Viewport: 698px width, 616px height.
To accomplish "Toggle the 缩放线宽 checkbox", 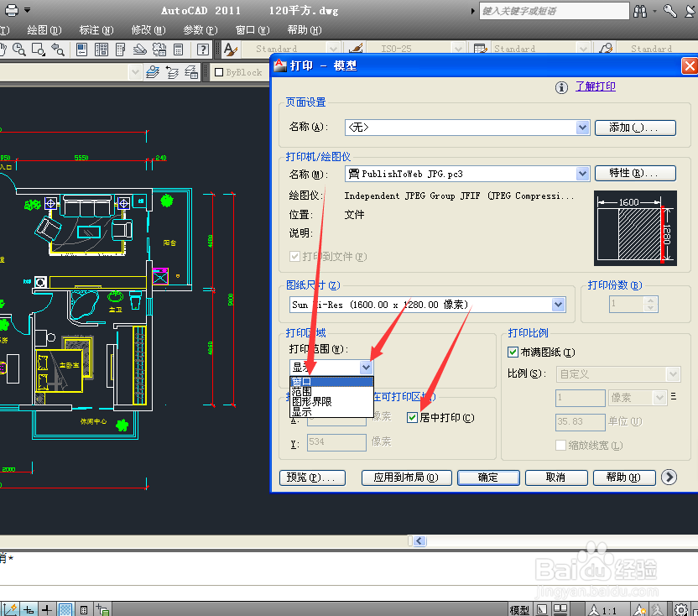I will tap(561, 445).
